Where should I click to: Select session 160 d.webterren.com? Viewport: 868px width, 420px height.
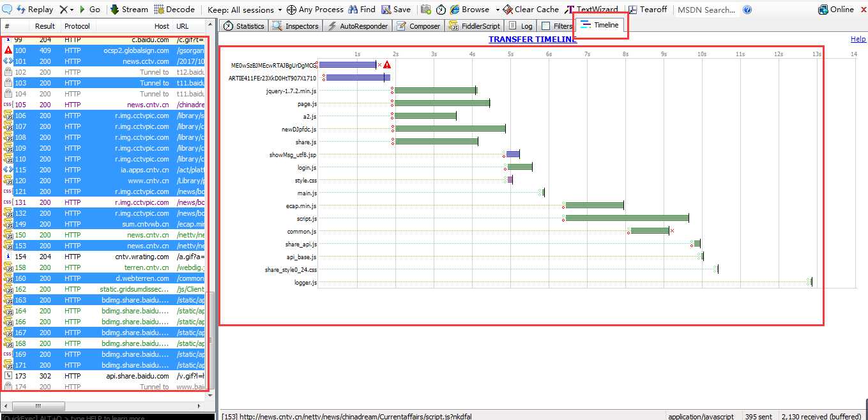tap(103, 278)
